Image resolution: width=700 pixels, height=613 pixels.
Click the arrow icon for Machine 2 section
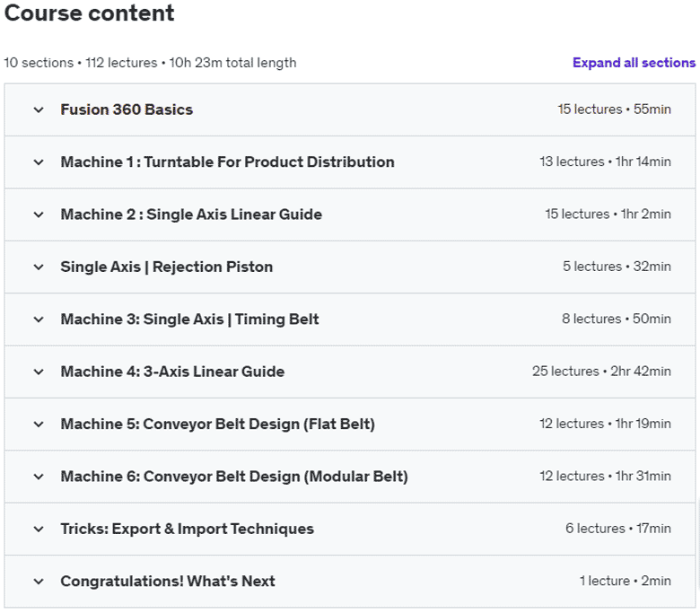tap(38, 215)
